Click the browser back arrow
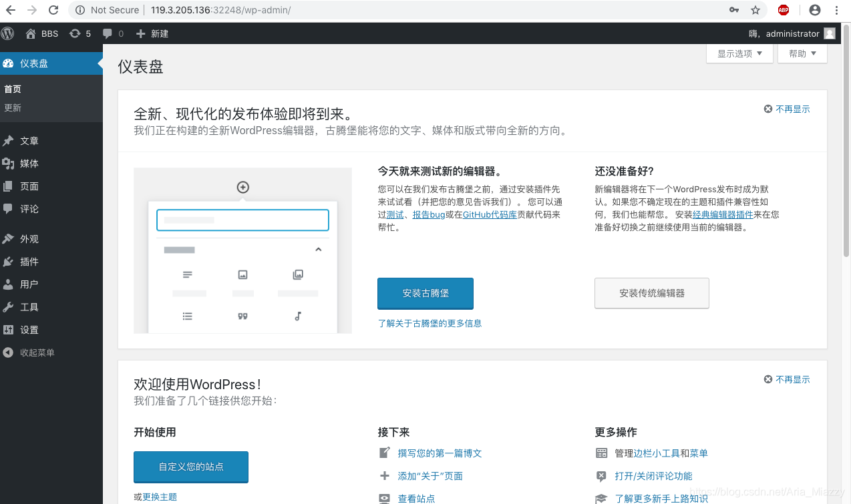This screenshot has height=504, width=851. (x=11, y=10)
